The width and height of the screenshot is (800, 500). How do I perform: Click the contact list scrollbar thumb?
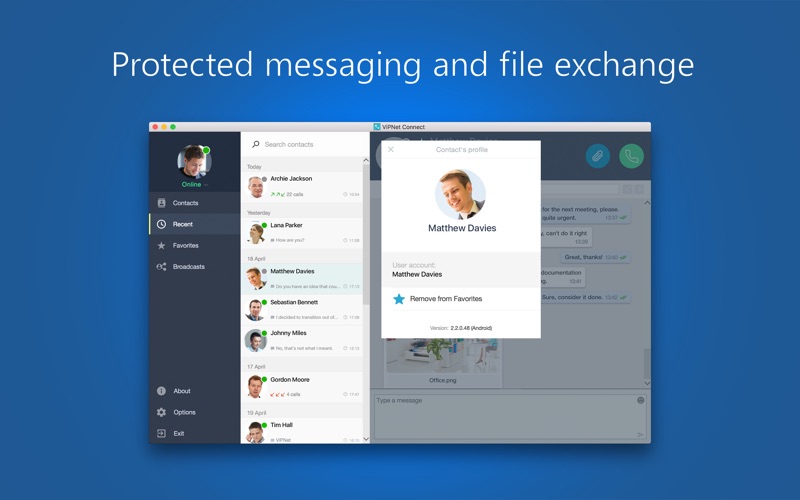(366, 235)
